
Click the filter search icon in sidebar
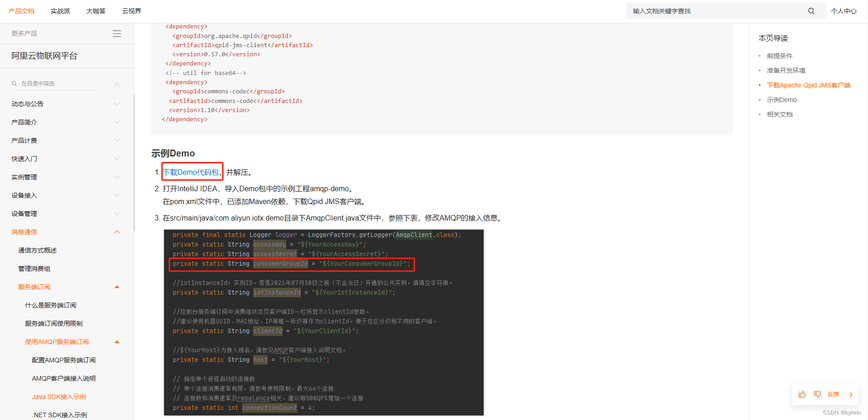click(14, 83)
